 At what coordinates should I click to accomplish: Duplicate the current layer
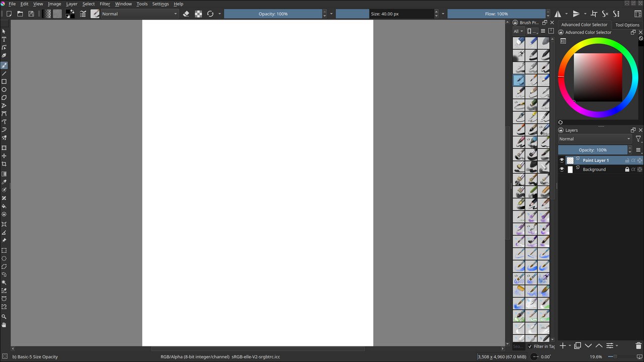click(578, 346)
